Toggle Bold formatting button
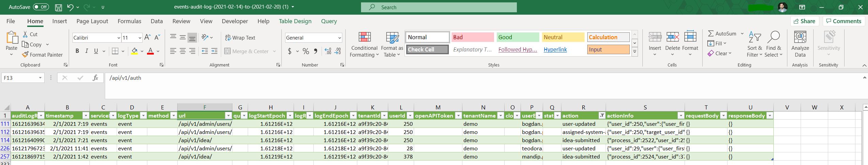The height and width of the screenshot is (165, 868). point(77,51)
